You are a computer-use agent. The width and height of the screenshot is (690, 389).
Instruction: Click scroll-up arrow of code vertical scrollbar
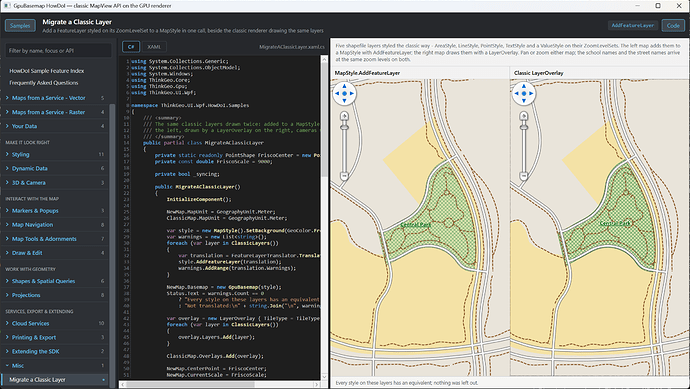[x=325, y=59]
